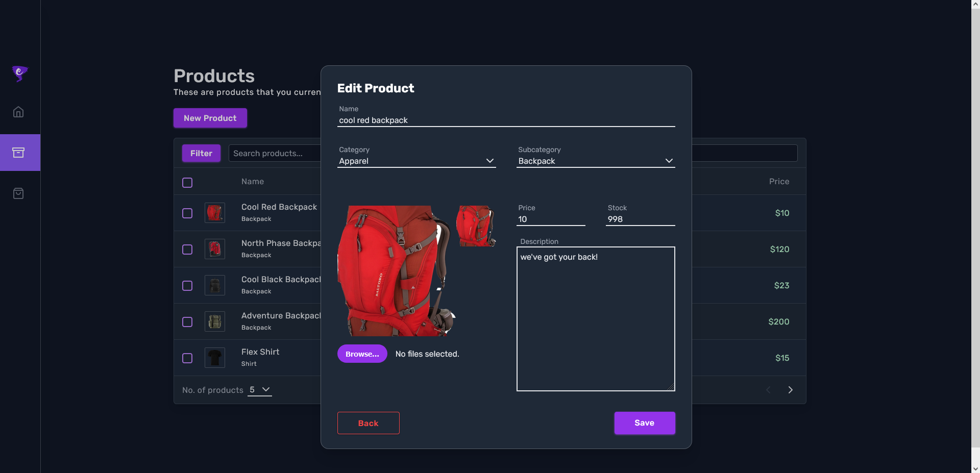Viewport: 980px width, 473px height.
Task: Open the Home icon in sidebar
Action: pos(18,112)
